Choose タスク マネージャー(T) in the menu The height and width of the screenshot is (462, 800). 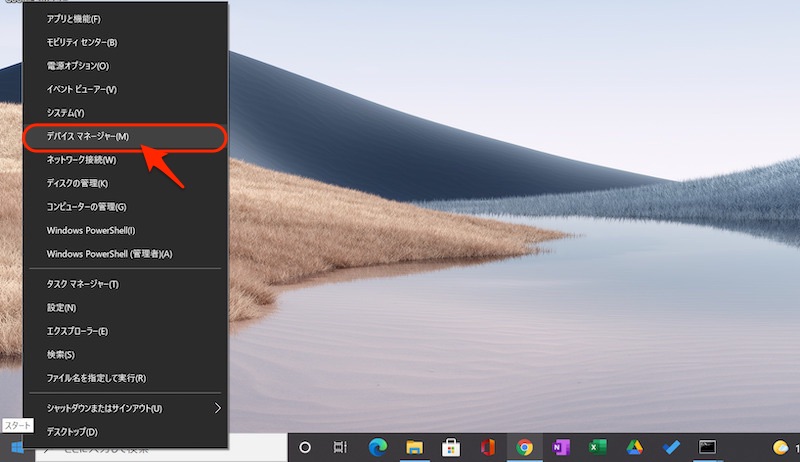coord(83,284)
